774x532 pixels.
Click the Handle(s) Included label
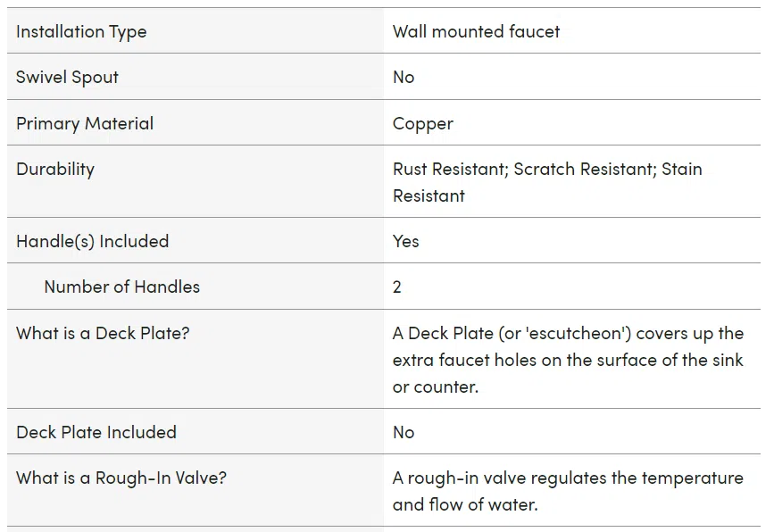[x=92, y=241]
